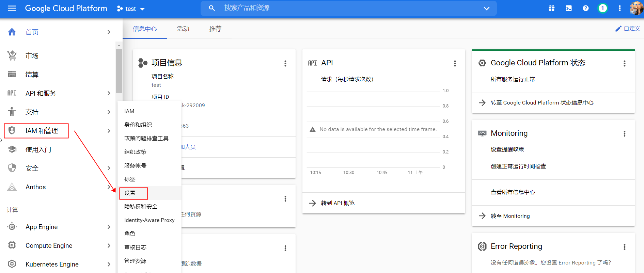Open project info card options menu
This screenshot has width=644, height=273.
coord(285,63)
